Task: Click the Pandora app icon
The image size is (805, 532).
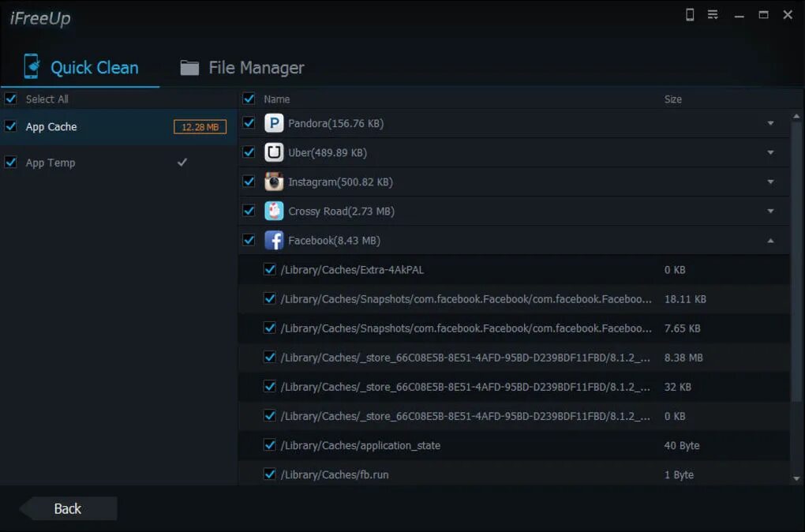Action: [274, 123]
